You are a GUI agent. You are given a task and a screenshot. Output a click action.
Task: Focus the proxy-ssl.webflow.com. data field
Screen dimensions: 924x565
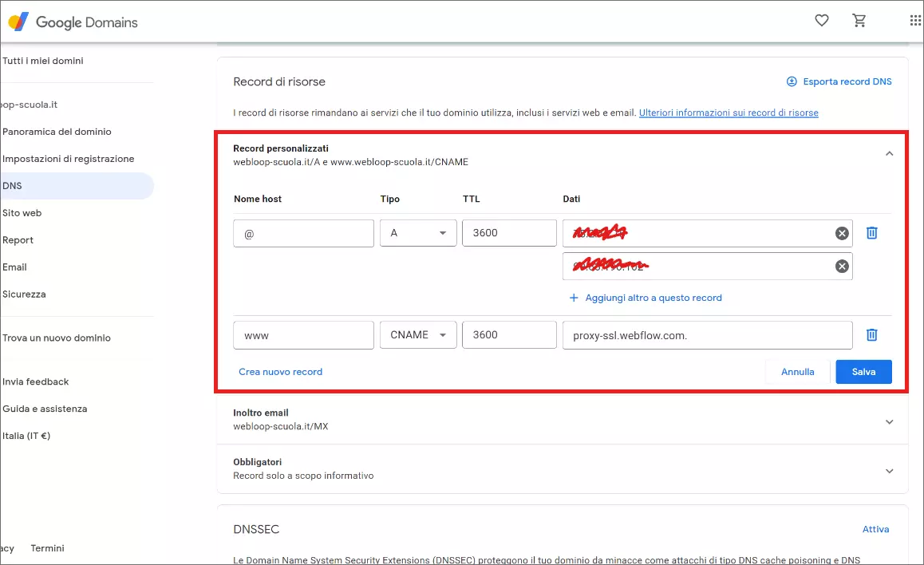click(x=707, y=335)
